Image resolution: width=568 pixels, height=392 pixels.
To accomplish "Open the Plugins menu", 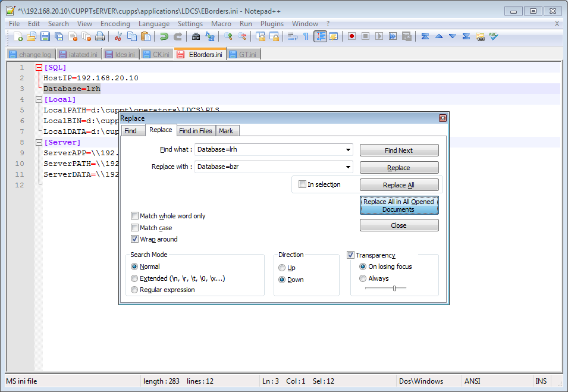I will click(x=272, y=24).
